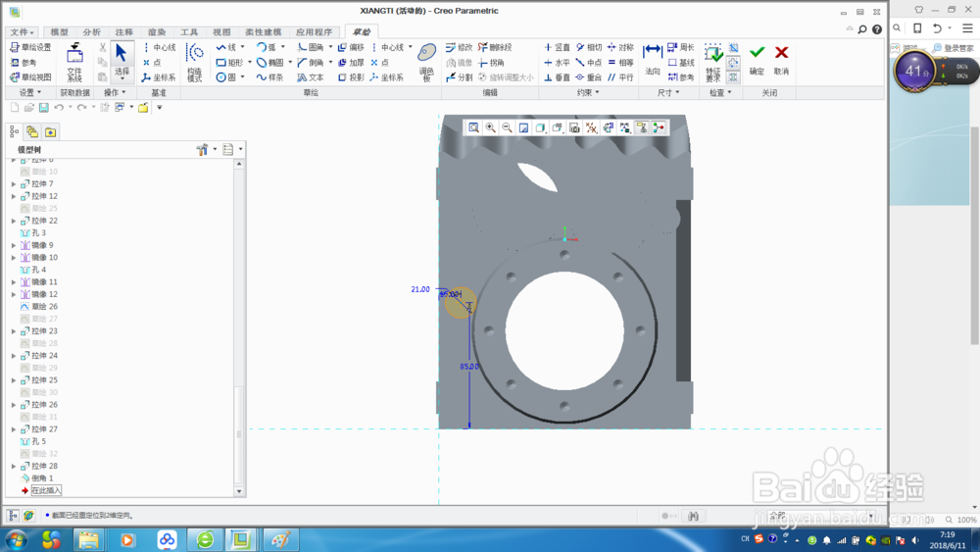Open the 调色板 (Palette) tool

(427, 63)
